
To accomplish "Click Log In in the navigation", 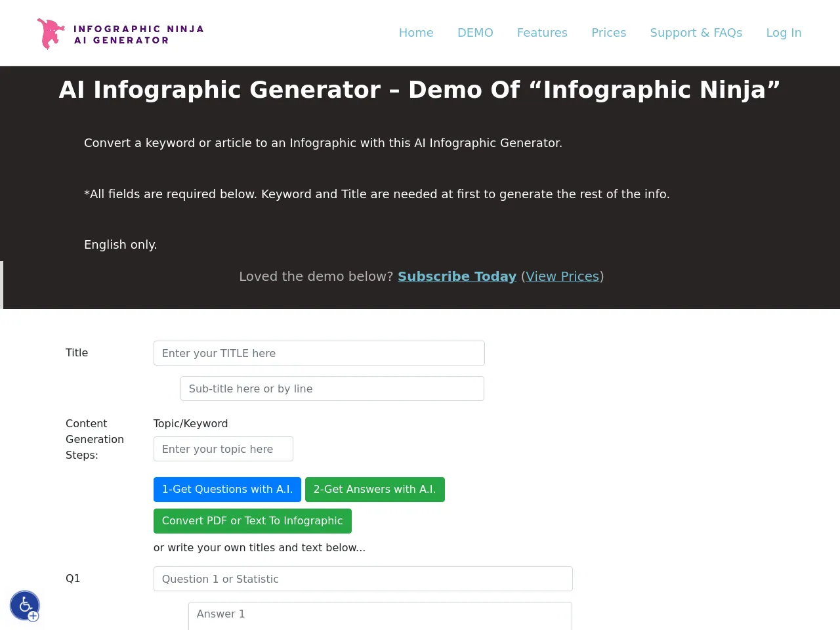I will click(784, 33).
